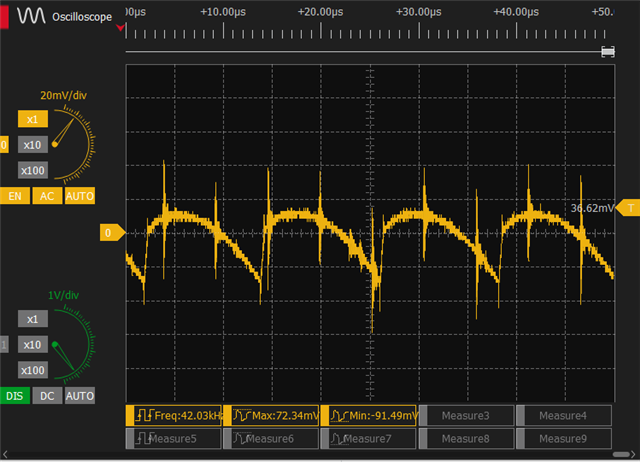
Task: Select x100 probe for yellow channel
Action: (33, 170)
